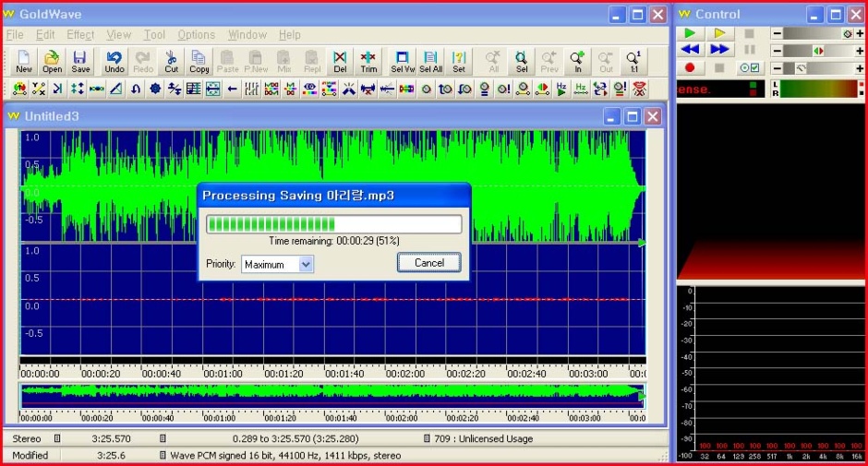The height and width of the screenshot is (466, 868).
Task: Click the Save toolbar button
Action: tap(80, 62)
